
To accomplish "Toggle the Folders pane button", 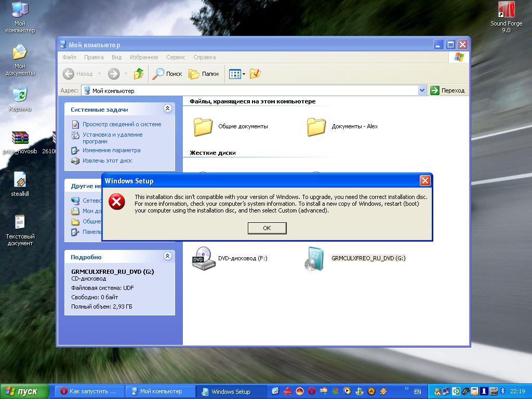I will pyautogui.click(x=204, y=74).
